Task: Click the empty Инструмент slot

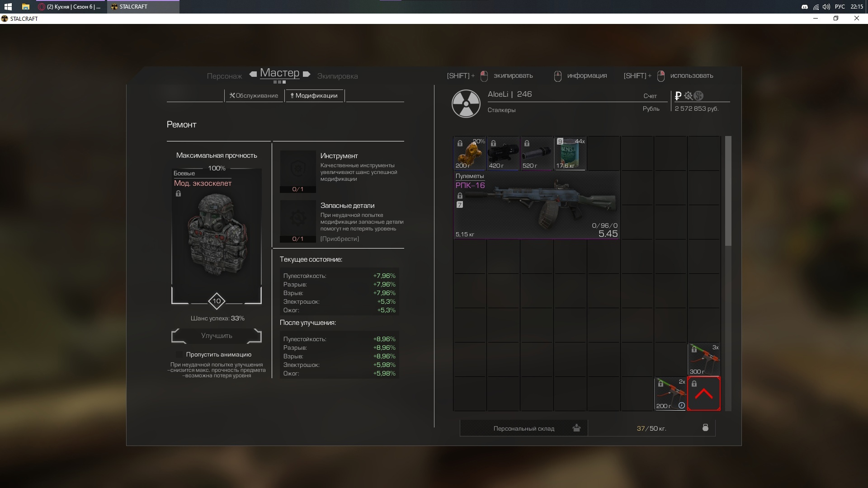Action: 297,171
